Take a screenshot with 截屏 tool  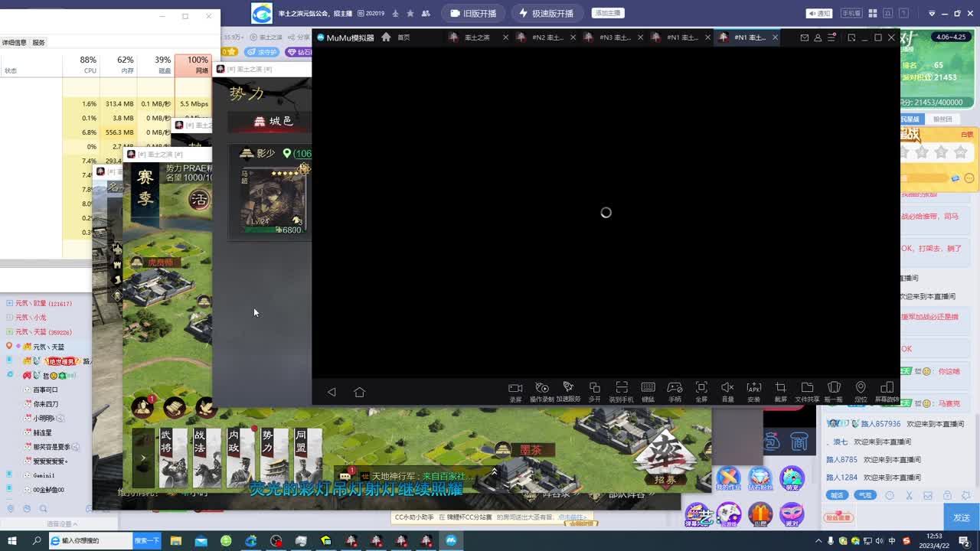click(780, 392)
